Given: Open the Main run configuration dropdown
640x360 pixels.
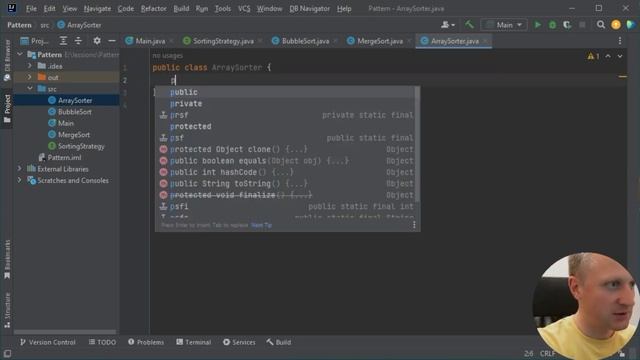Looking at the screenshot, I should tap(504, 25).
